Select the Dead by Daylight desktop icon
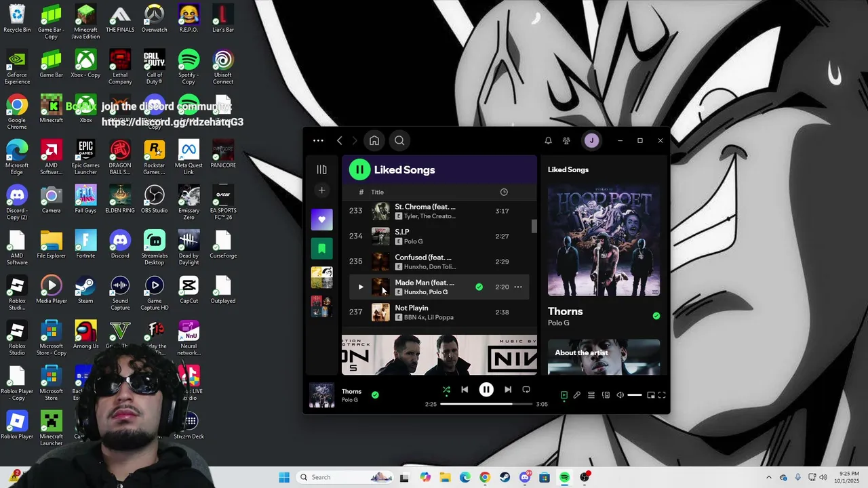Screen dimensions: 868x488 click(x=189, y=248)
